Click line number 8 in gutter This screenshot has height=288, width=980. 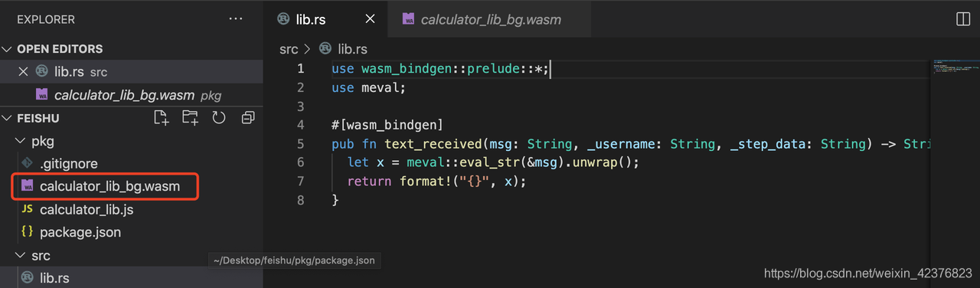(301, 200)
